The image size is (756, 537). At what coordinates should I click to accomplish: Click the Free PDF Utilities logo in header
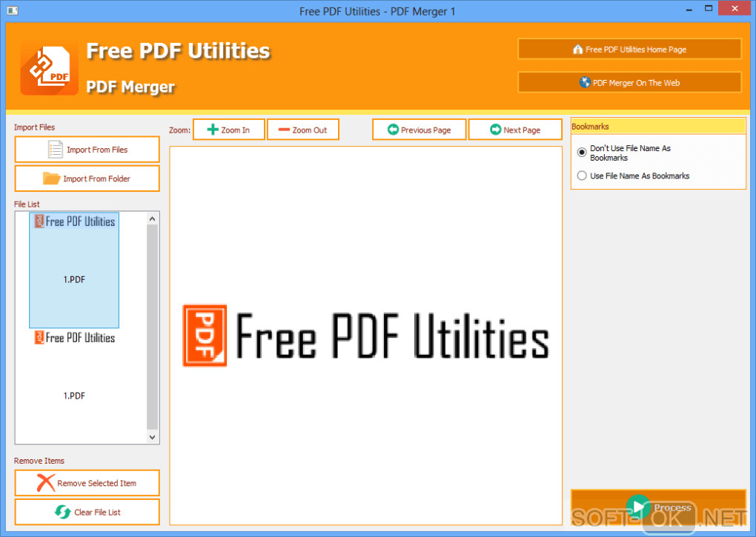49,68
